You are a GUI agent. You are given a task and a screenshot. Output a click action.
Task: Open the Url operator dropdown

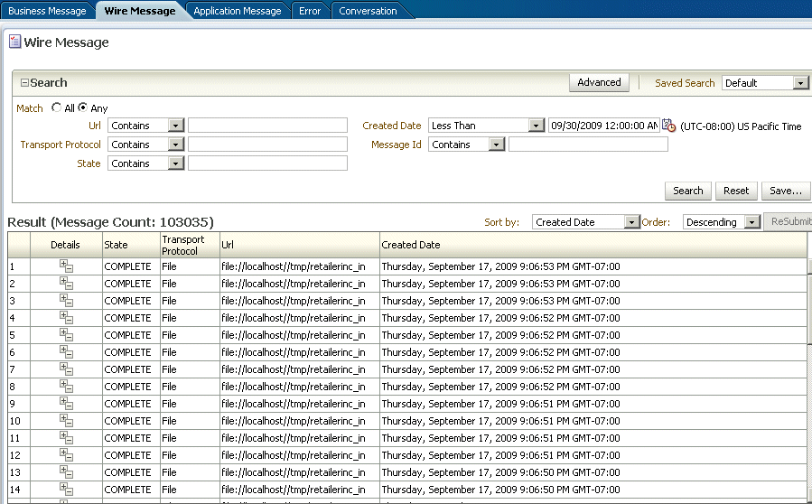point(175,126)
